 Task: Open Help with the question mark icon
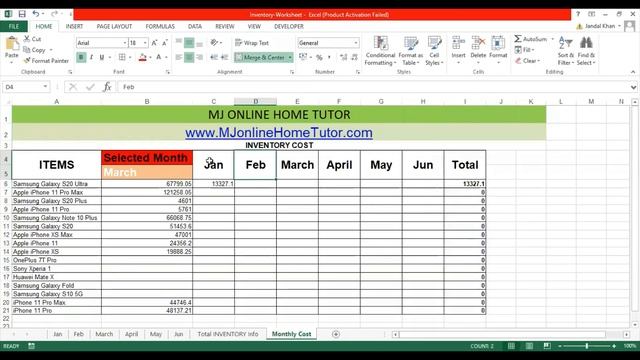[578, 14]
